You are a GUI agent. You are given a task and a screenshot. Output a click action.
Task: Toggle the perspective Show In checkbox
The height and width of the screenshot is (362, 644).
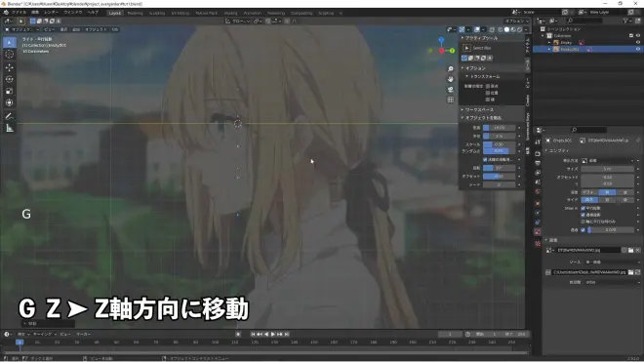tap(583, 215)
